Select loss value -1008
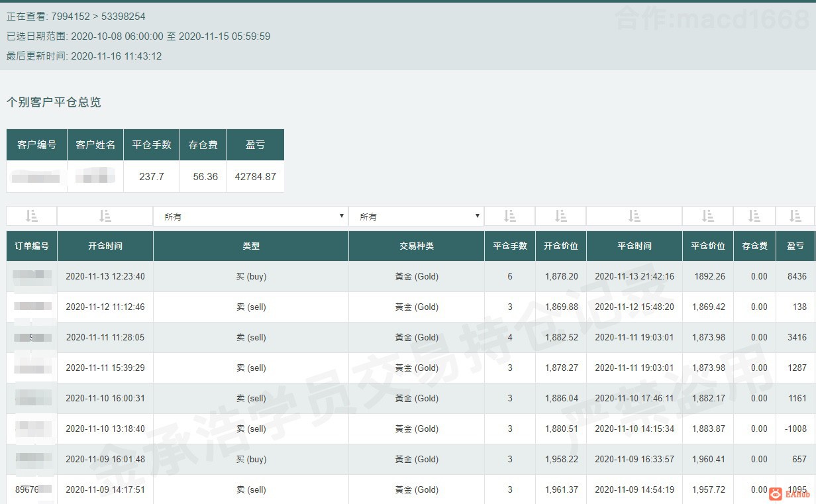 click(796, 428)
